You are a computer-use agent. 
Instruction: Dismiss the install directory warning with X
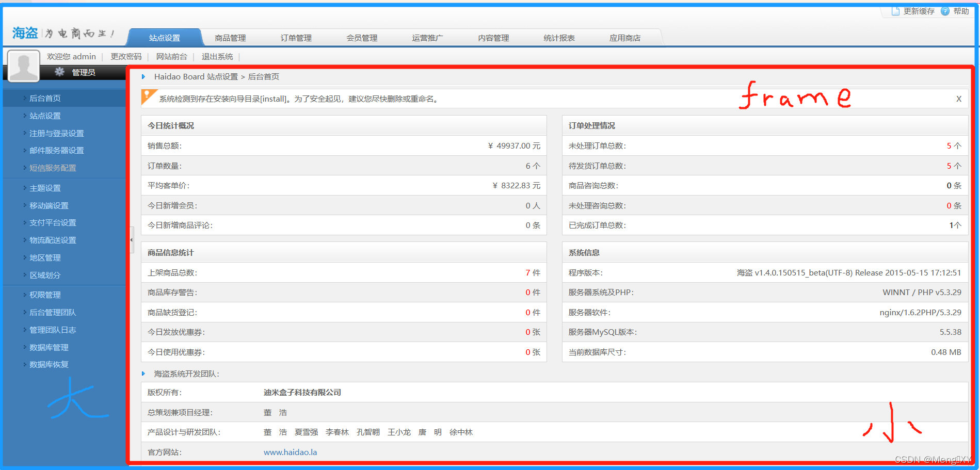[x=958, y=99]
